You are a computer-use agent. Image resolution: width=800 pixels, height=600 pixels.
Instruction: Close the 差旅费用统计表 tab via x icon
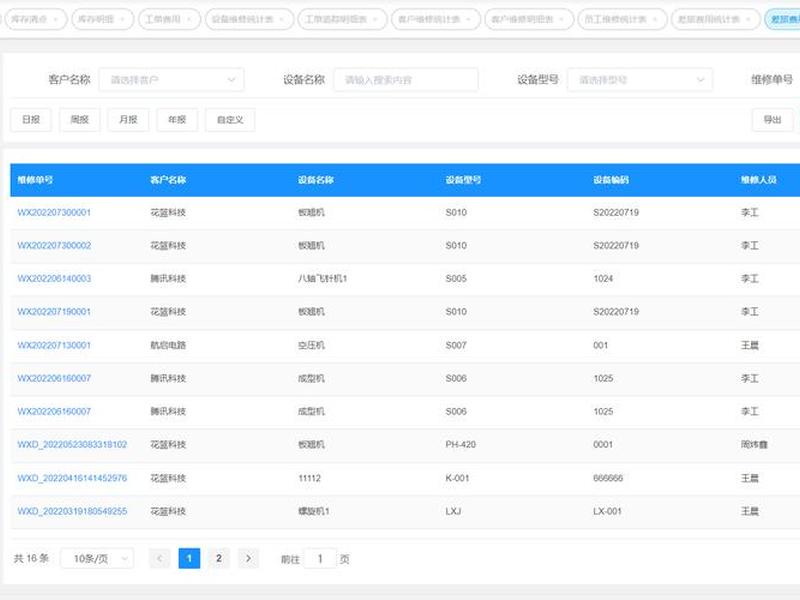[x=748, y=19]
